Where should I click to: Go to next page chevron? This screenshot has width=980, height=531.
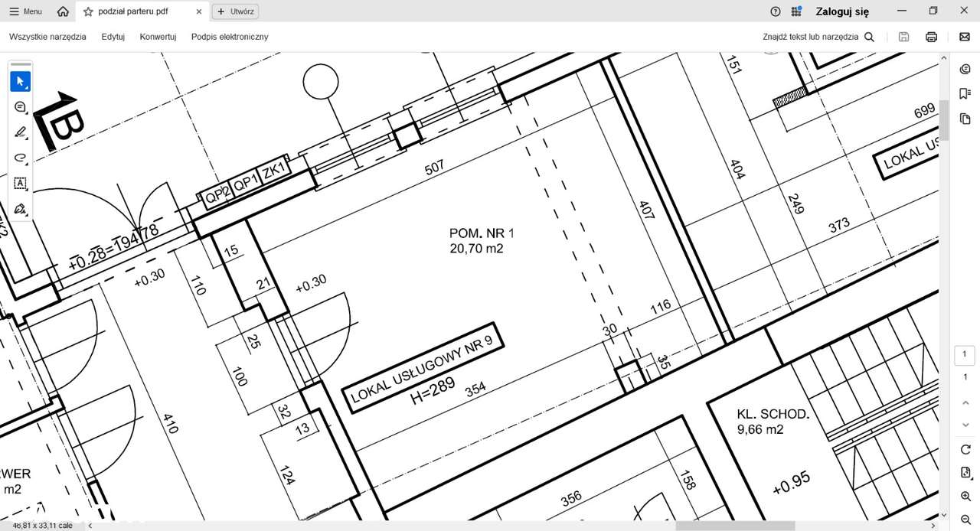(x=965, y=425)
